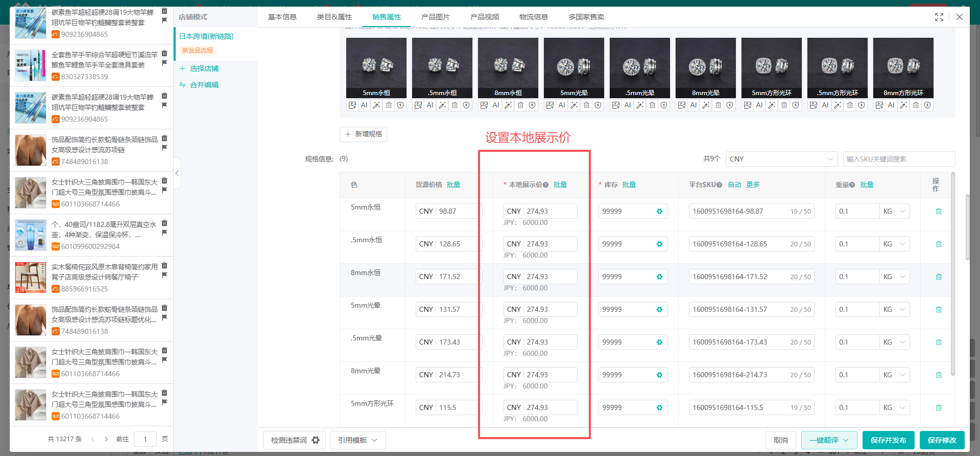The image size is (980, 456).
Task: Click trash icon in 8mm光晕 table row
Action: [x=939, y=375]
